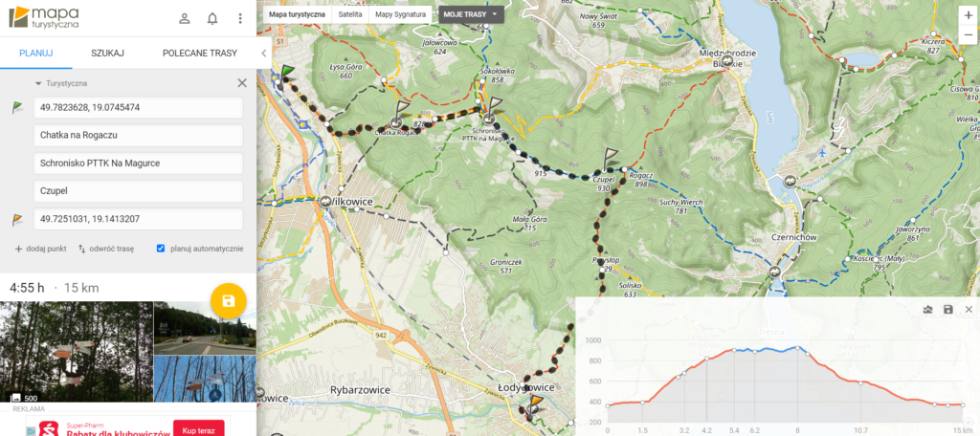Expand the 'Turystyczna' route type dropdown
The image size is (980, 436).
(60, 83)
